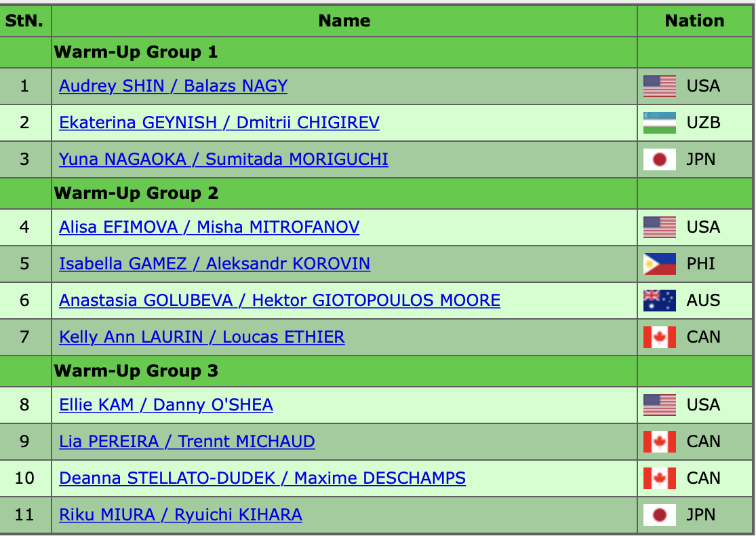Open Ekaterina GEYNISH / Dmitrii CHIGIREV profile
Image resolution: width=756 pixels, height=536 pixels.
pos(220,123)
